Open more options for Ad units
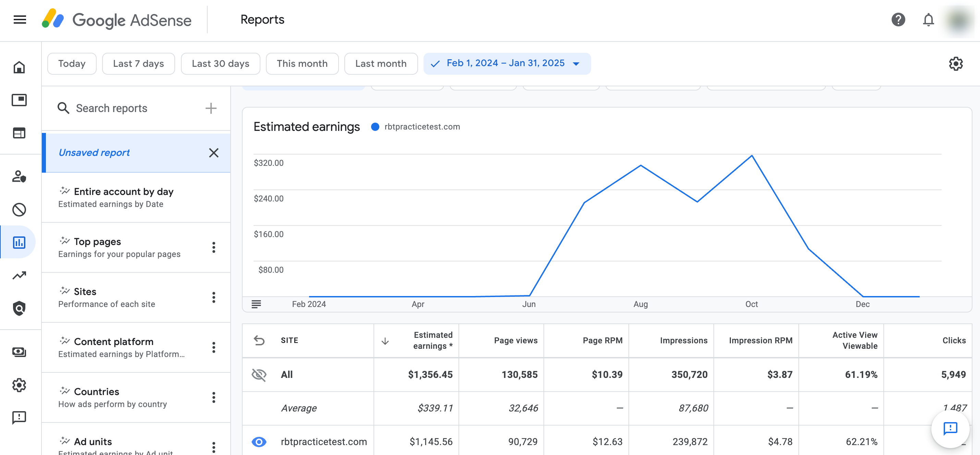Viewport: 980px width, 455px height. point(214,447)
